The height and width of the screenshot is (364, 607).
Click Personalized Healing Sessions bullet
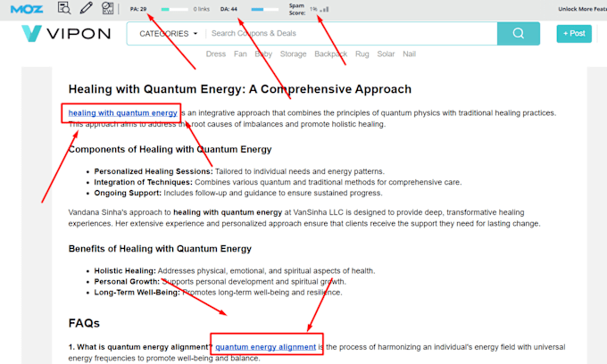pyautogui.click(x=239, y=171)
